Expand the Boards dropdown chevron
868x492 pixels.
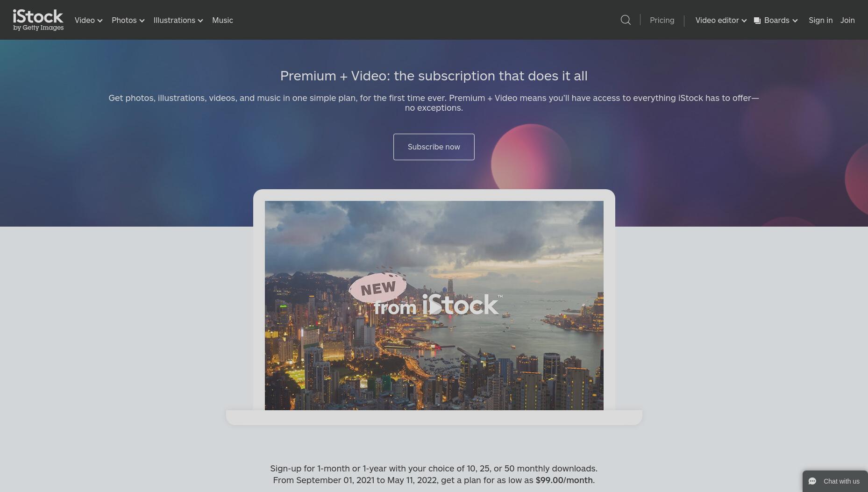pos(795,21)
